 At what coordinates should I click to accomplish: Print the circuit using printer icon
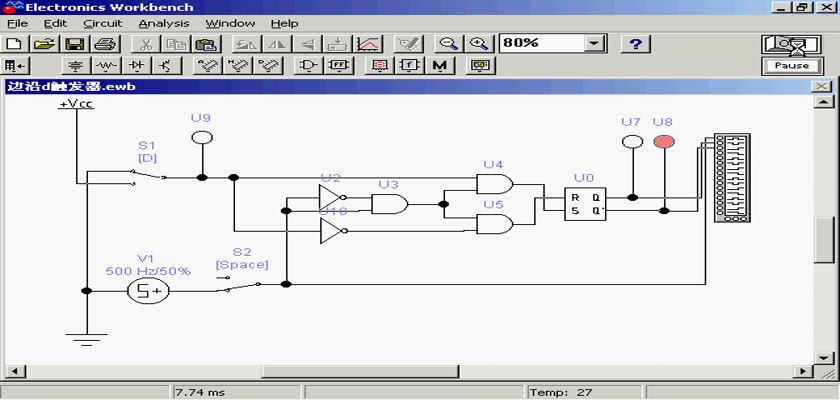point(106,43)
